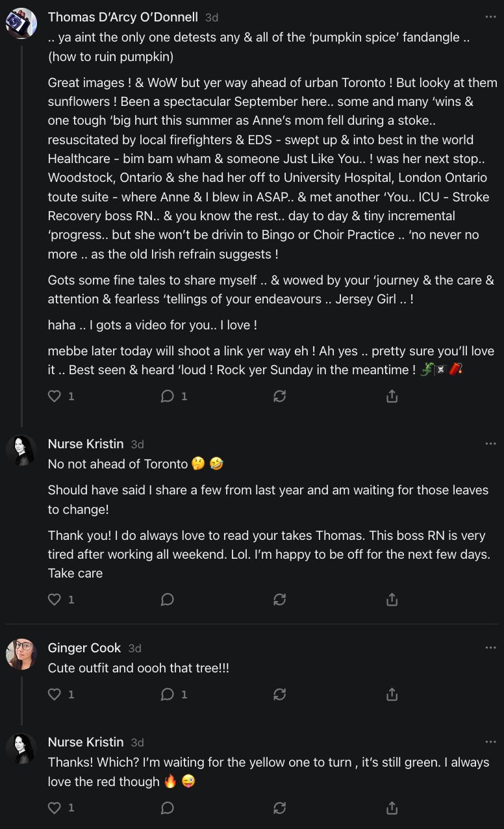The height and width of the screenshot is (829, 504).
Task: Click Thomas D'Arcy O'Donnell's avatar picture
Action: [x=21, y=23]
